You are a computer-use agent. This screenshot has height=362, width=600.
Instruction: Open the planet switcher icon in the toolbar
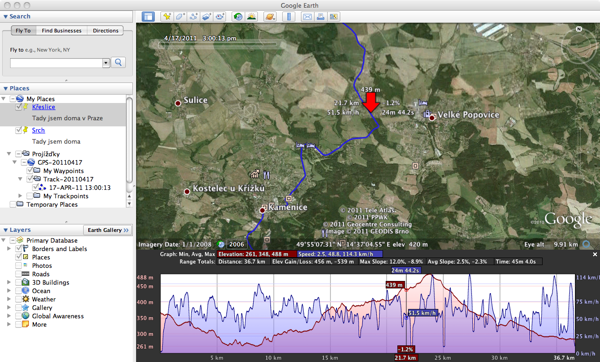tap(270, 16)
